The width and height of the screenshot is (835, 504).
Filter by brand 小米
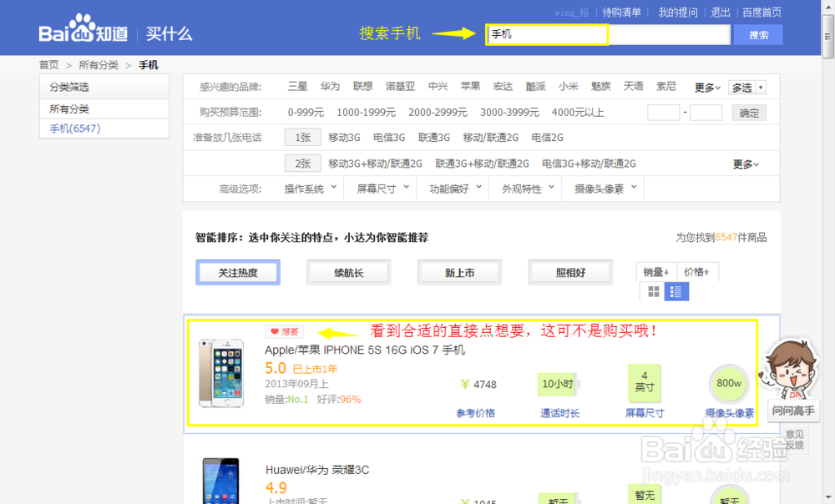568,86
